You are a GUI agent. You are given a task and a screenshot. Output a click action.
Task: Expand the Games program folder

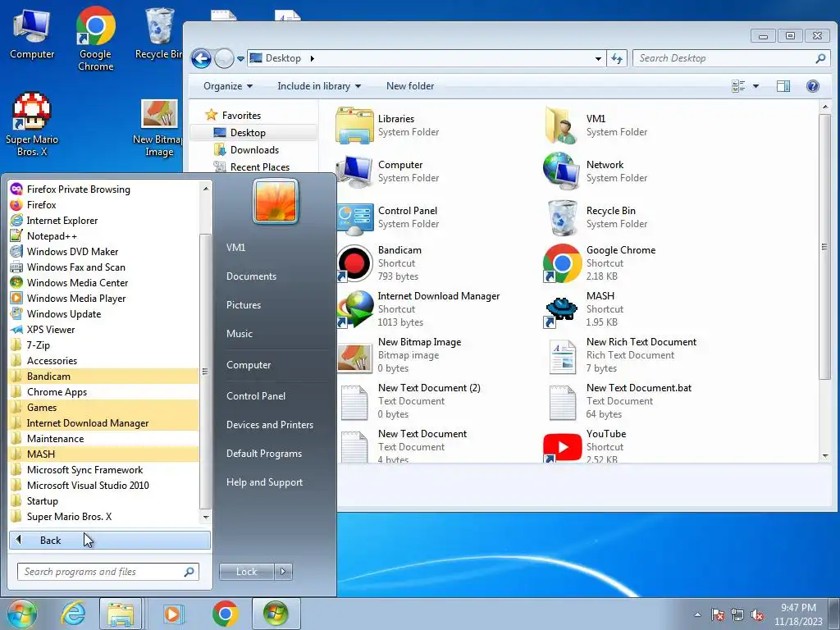pyautogui.click(x=103, y=407)
